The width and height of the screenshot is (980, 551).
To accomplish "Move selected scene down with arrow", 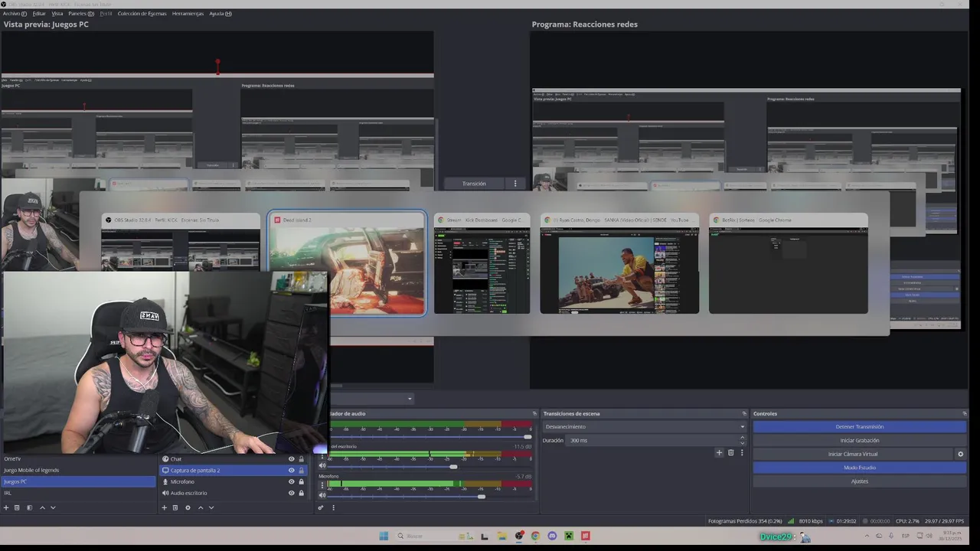I will [53, 507].
